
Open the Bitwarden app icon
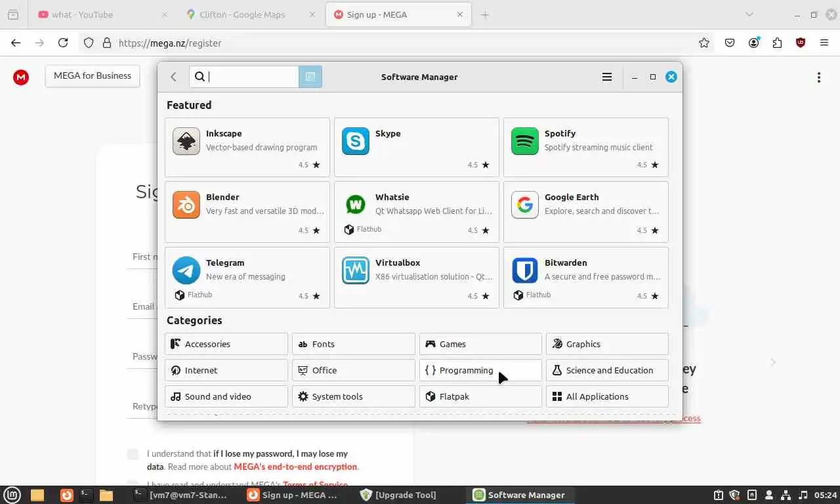pyautogui.click(x=525, y=270)
